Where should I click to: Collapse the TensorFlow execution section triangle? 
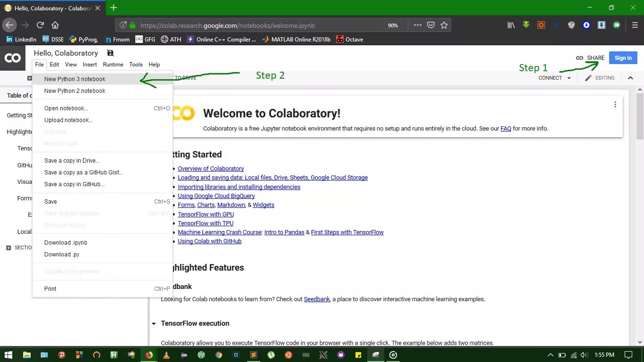click(x=154, y=324)
